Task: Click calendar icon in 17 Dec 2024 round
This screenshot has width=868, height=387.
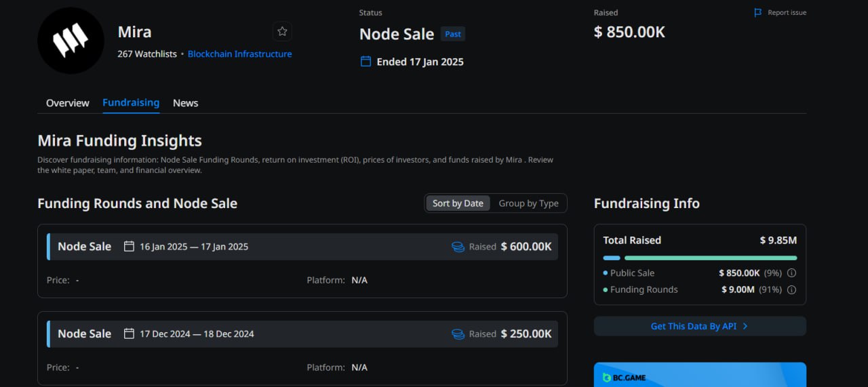Action: (129, 333)
